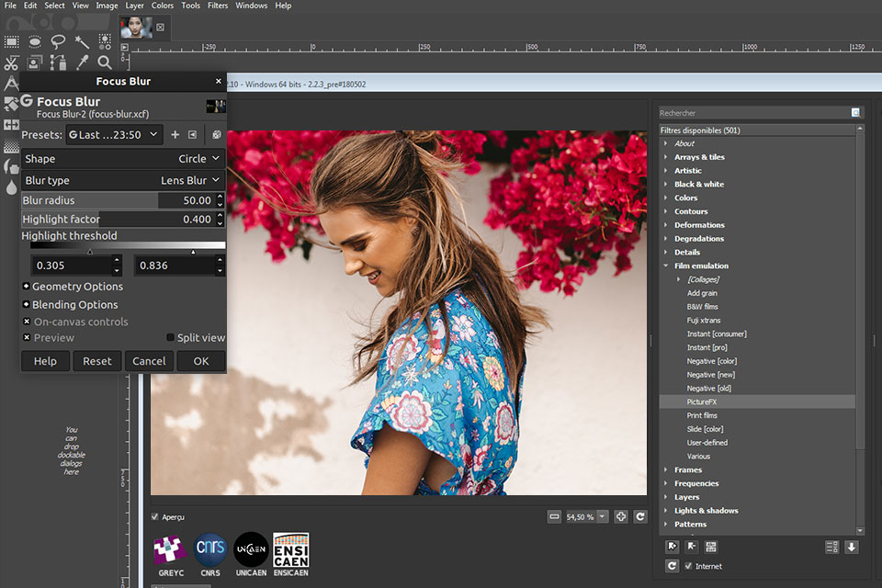
Task: Click zoom in plus button below preview
Action: point(621,517)
